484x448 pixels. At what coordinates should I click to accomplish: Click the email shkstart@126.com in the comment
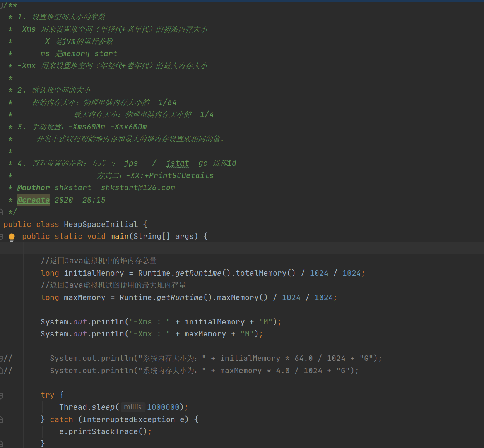pos(138,188)
